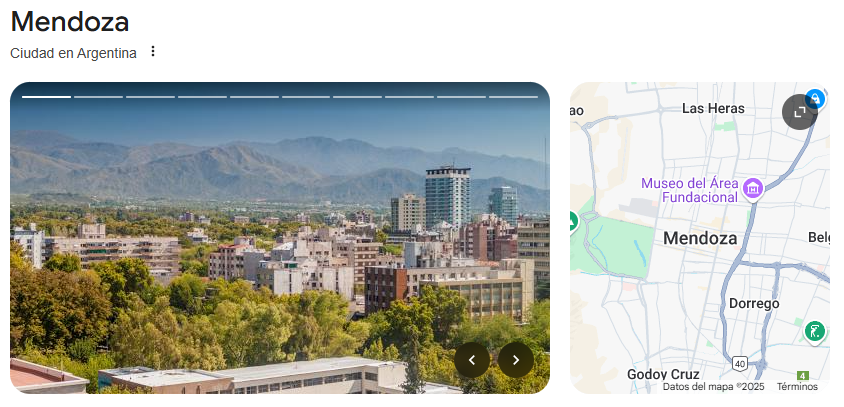
Task: Jump to the last photo progress segment
Action: tap(514, 97)
